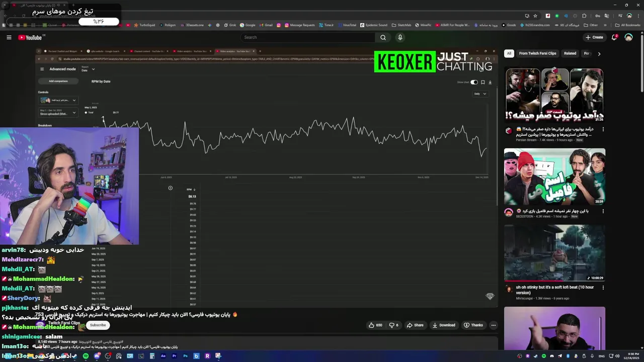Screen dimensions: 644x362
Task: Activate voice search microphone
Action: click(400, 37)
